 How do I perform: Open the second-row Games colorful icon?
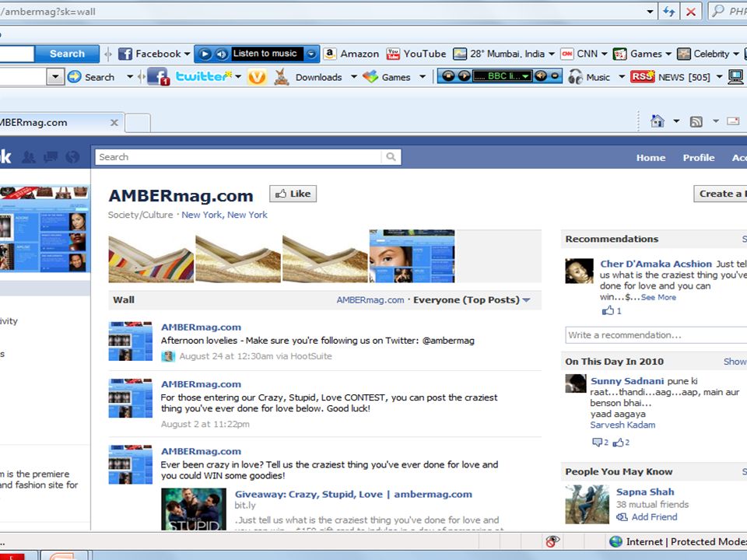(370, 77)
